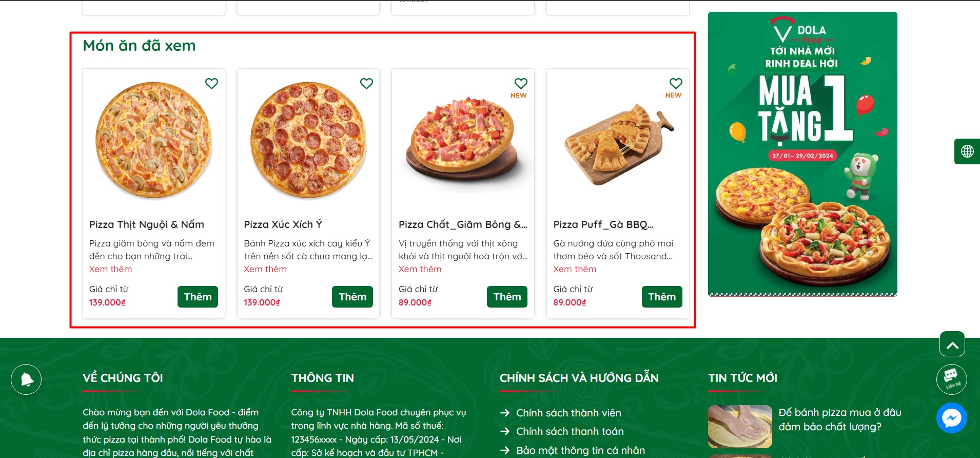Toggle wishlist heart on Pizza Xúc Xích Ý
The image size is (980, 458).
click(366, 83)
